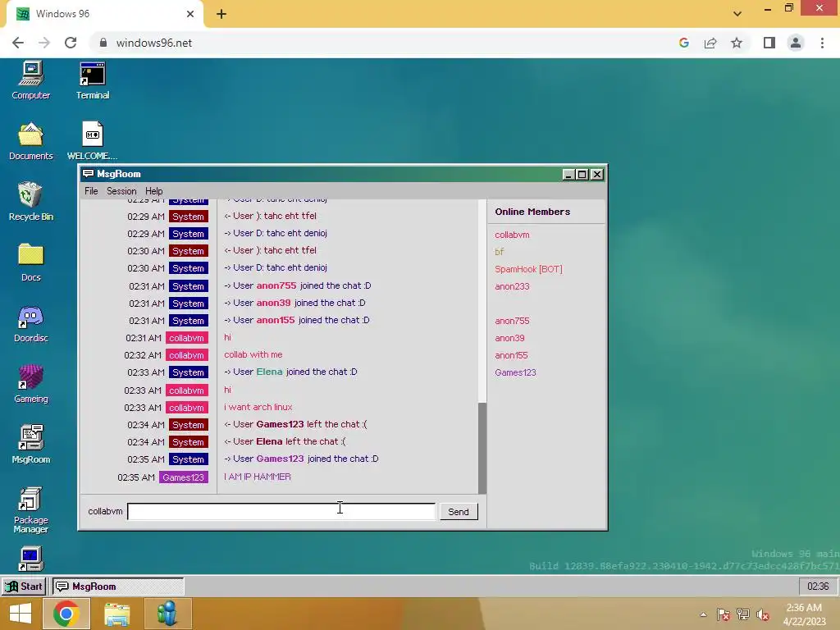Click the browser back arrow
840x630 pixels.
[x=18, y=43]
